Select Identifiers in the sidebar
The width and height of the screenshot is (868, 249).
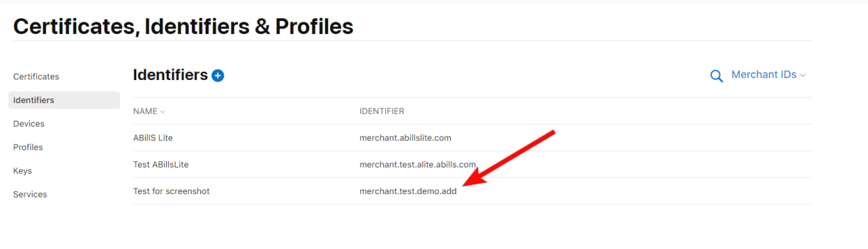(64, 100)
